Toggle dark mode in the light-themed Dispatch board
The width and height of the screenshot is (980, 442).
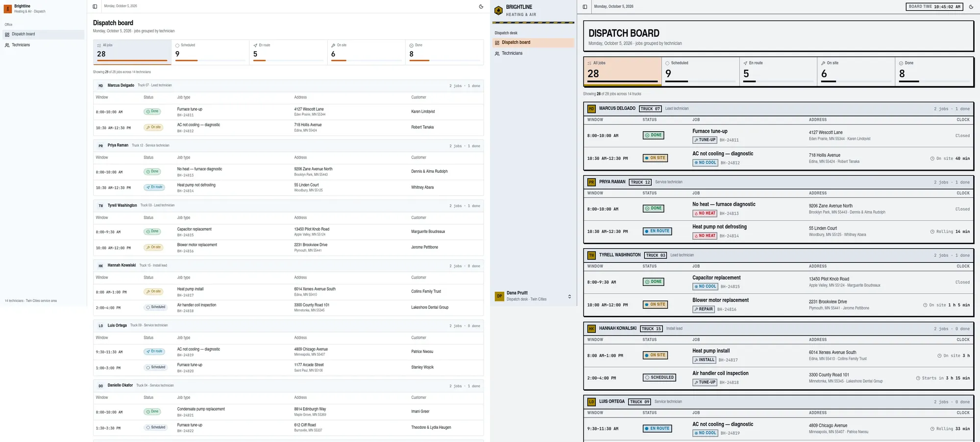[x=481, y=6]
